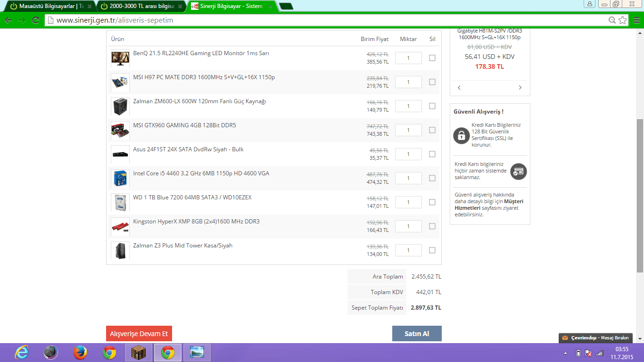Mark MSI H97 PC MATE for removal
This screenshot has height=362, width=644.
tap(432, 82)
